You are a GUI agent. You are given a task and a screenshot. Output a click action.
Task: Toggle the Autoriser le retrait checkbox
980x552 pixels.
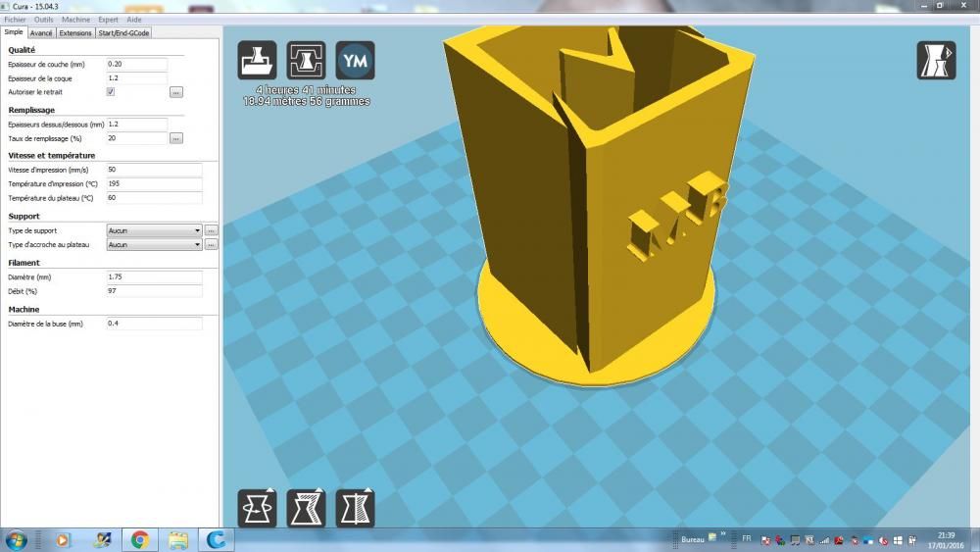click(x=111, y=92)
